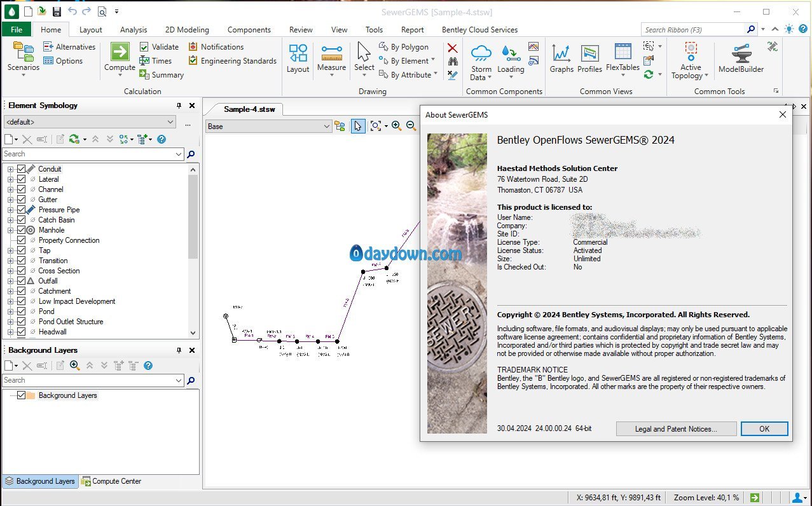Select elements By Polygon
812x506 pixels.
(404, 46)
